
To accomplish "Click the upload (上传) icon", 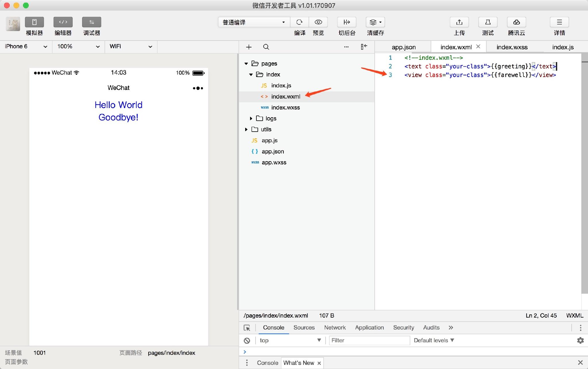I will pos(459,22).
